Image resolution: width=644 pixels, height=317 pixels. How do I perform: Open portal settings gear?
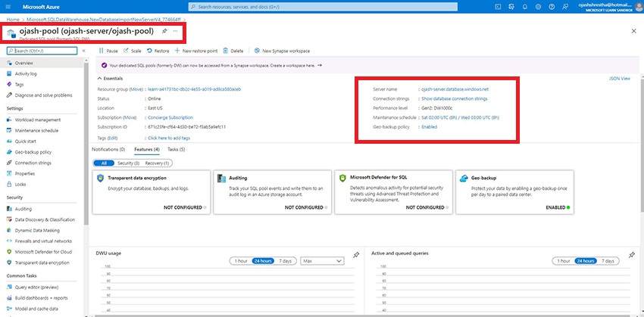(x=539, y=7)
